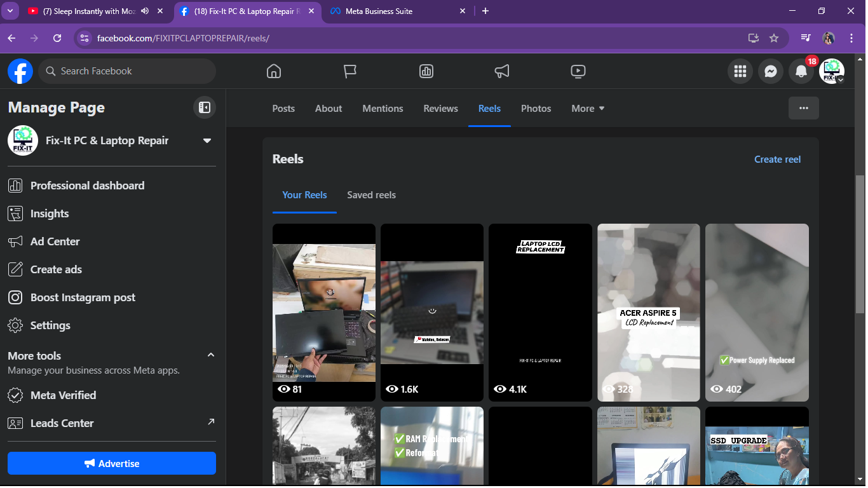Open Facebook Home icon in top navigation
Screen dimensions: 868x488
[x=273, y=71]
